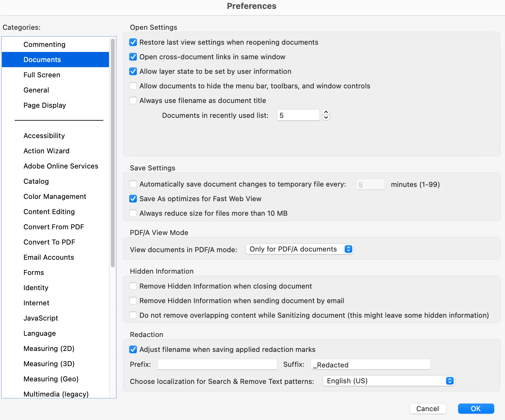
Task: Uncheck Adjust filename when saving redaction marks
Action: point(133,349)
